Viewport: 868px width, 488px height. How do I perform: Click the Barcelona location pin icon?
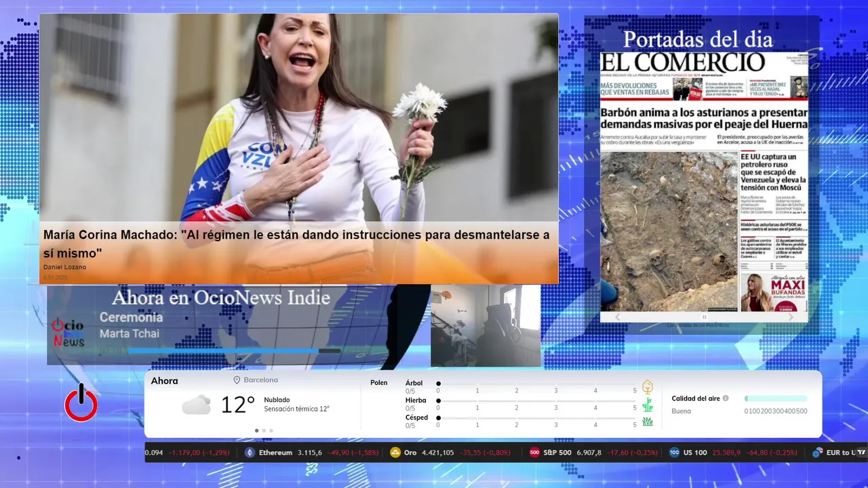coord(237,380)
